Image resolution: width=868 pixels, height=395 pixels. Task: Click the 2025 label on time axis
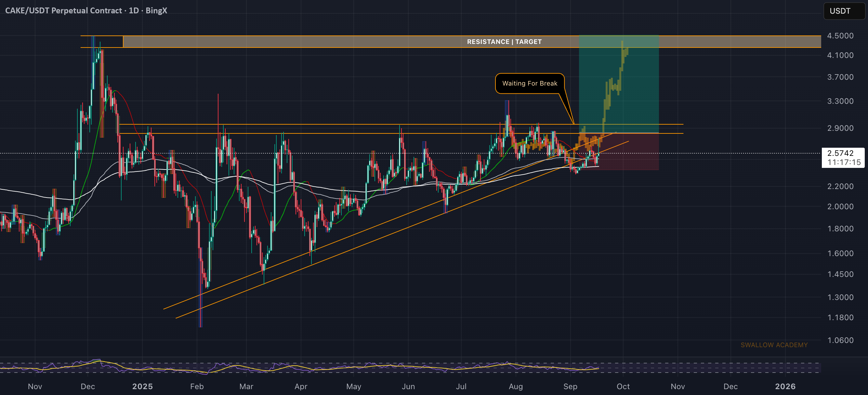(142, 386)
